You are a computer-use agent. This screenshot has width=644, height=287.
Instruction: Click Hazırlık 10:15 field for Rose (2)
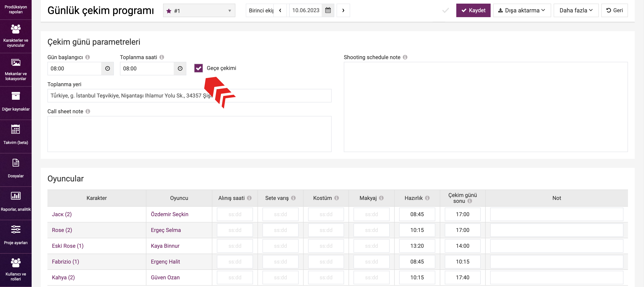coord(417,230)
